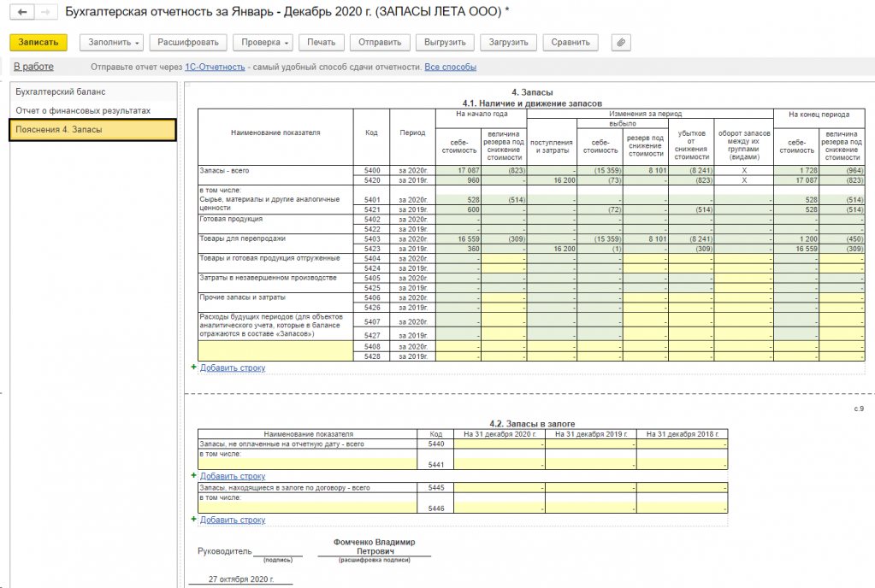
Task: Select cell 1 728 in row 5400 конец периода
Action: 796,171
